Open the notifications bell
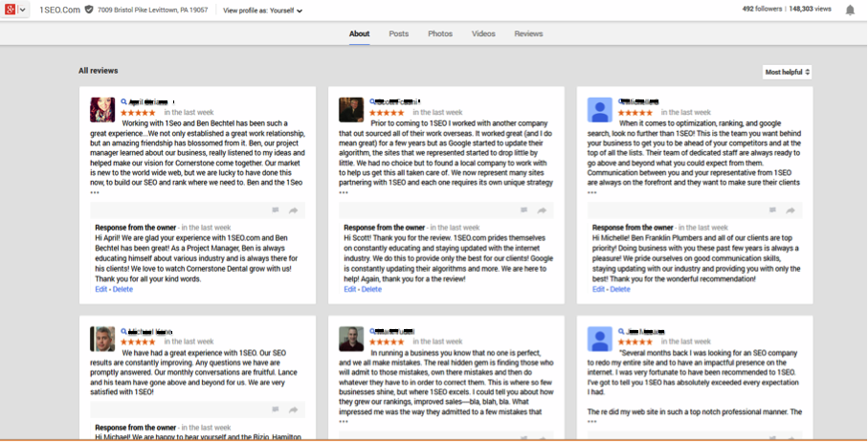Viewport: 868px width, 442px height. (850, 10)
